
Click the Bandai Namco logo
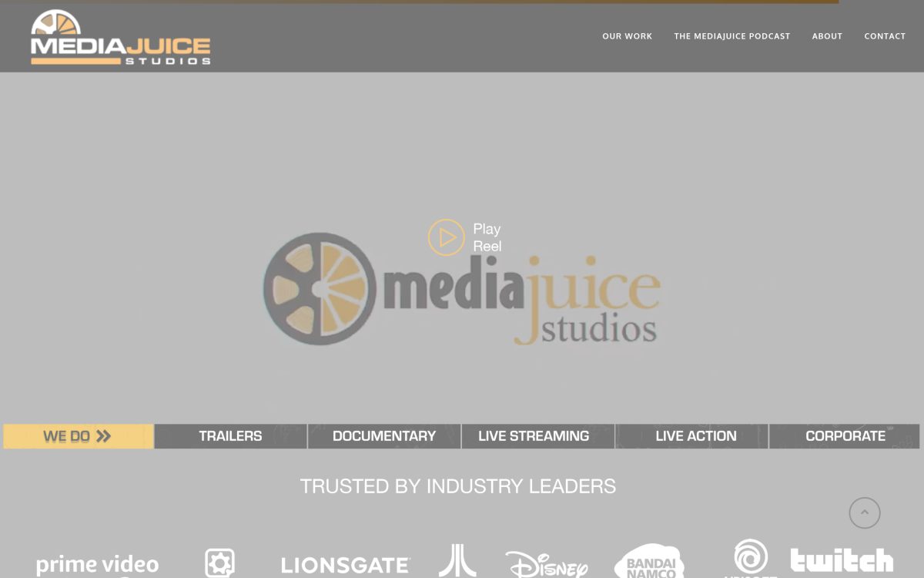[x=650, y=561]
